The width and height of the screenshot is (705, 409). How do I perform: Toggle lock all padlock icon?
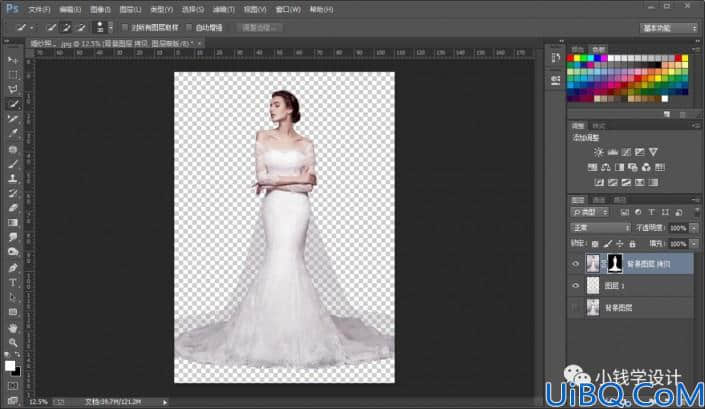[633, 244]
